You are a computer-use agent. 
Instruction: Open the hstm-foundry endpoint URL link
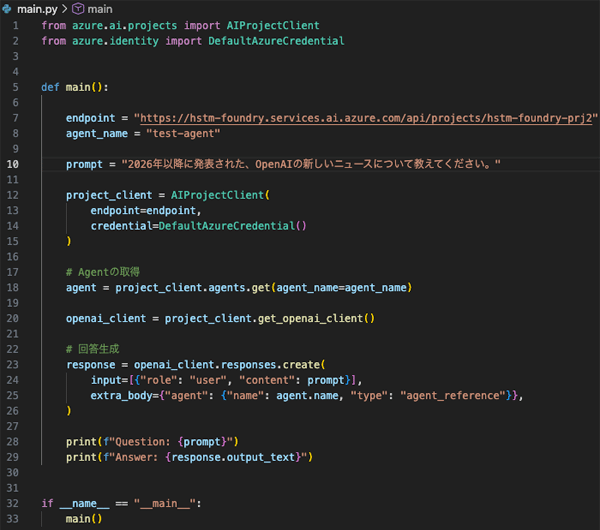pyautogui.click(x=367, y=117)
